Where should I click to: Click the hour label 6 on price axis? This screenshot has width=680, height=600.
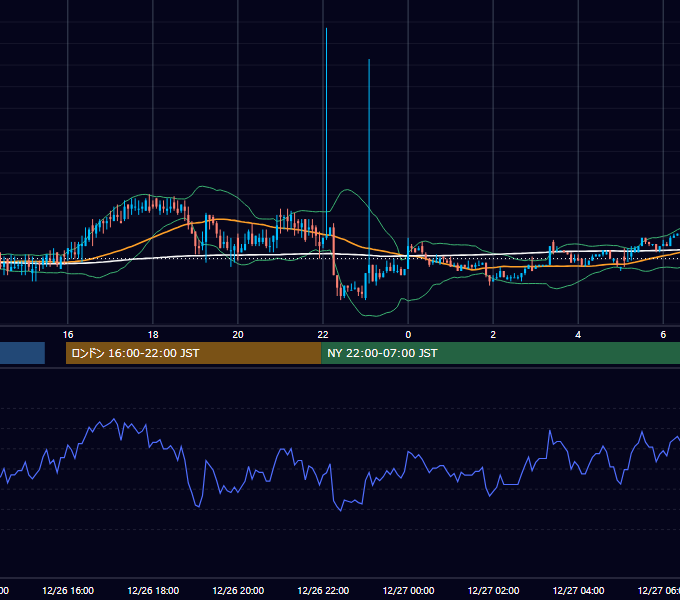click(663, 335)
